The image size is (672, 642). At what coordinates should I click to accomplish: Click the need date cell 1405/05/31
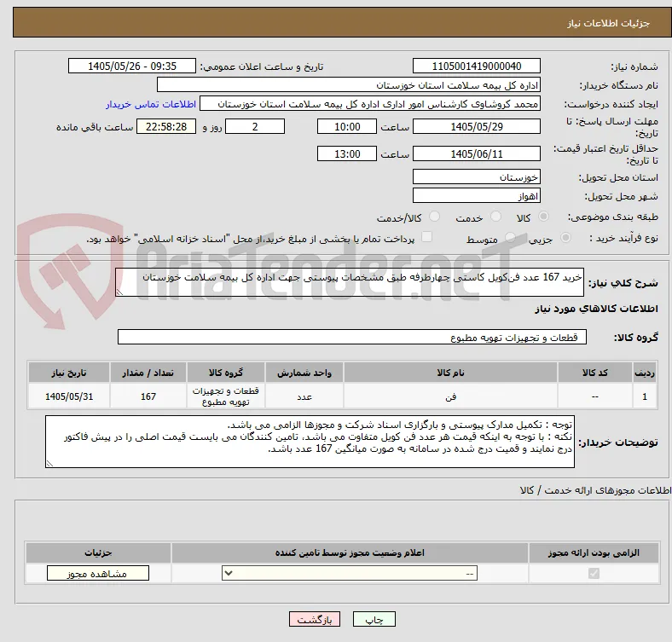[69, 396]
